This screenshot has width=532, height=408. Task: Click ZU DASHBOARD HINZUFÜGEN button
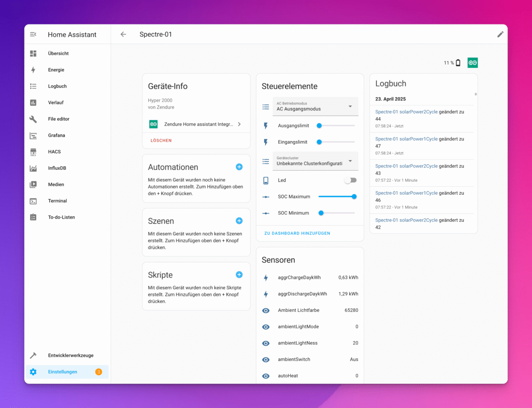[297, 233]
